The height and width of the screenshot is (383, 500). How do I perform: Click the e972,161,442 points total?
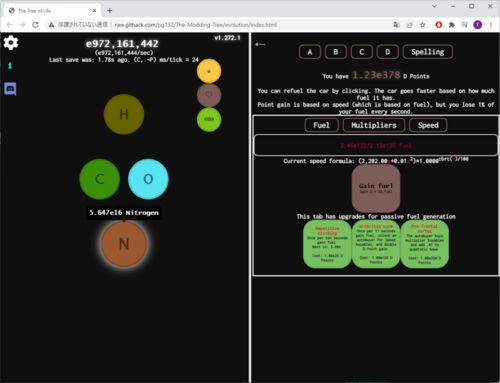[x=122, y=44]
